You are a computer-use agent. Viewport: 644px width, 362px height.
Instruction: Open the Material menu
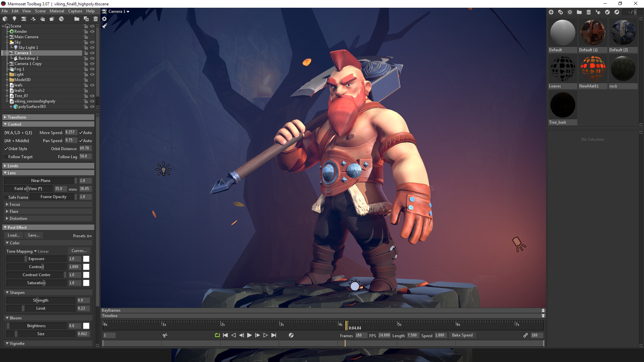57,11
